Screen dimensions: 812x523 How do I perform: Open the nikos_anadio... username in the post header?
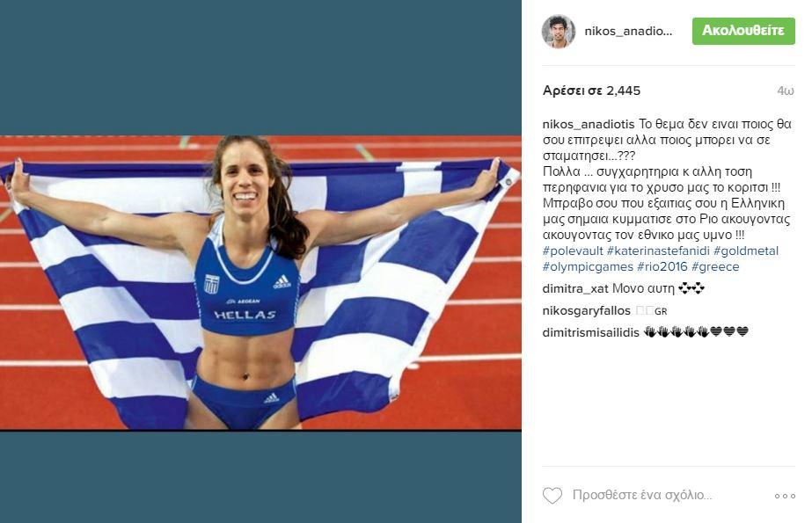coord(628,31)
